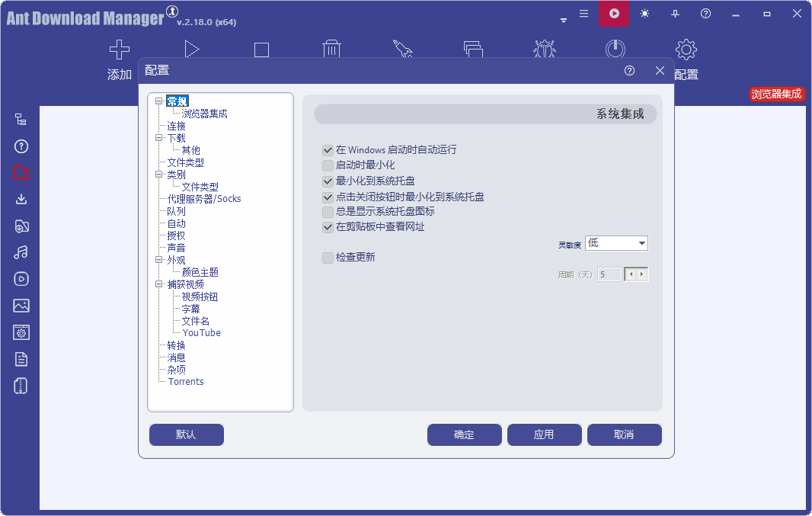The height and width of the screenshot is (516, 812).
Task: Uncheck 在 Windows 启动时自动运行
Action: click(x=328, y=150)
